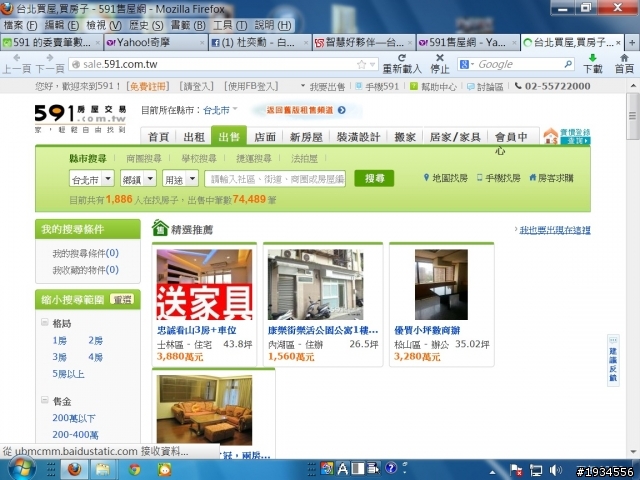Bookmark the page with the star icon

(361, 64)
